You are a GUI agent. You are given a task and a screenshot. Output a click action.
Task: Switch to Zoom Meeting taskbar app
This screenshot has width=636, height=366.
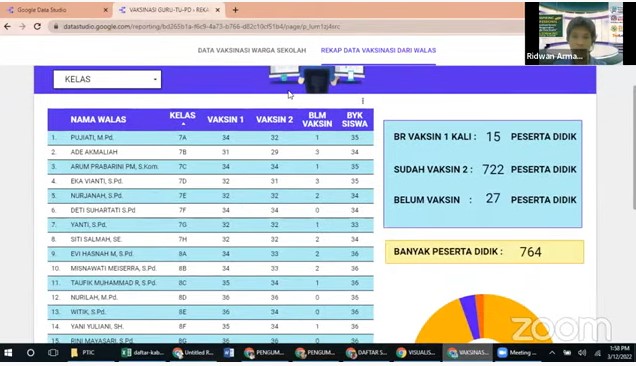pyautogui.click(x=518, y=353)
